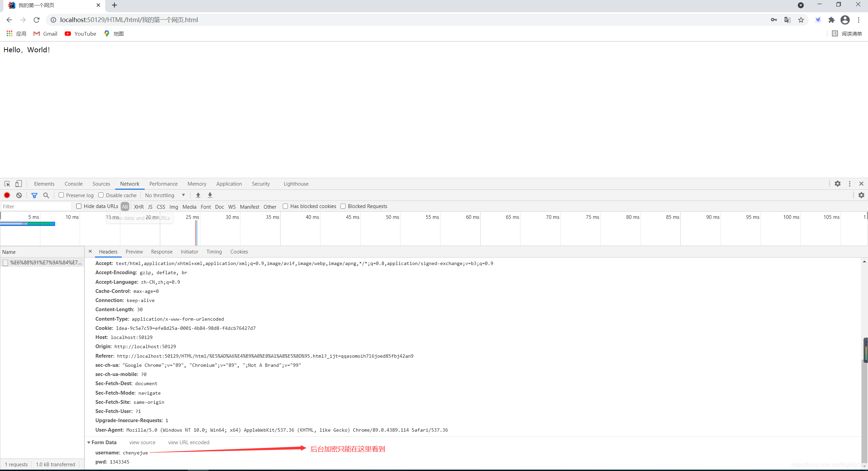868x471 pixels.
Task: Switch to the Lighthouse panel
Action: 296,184
